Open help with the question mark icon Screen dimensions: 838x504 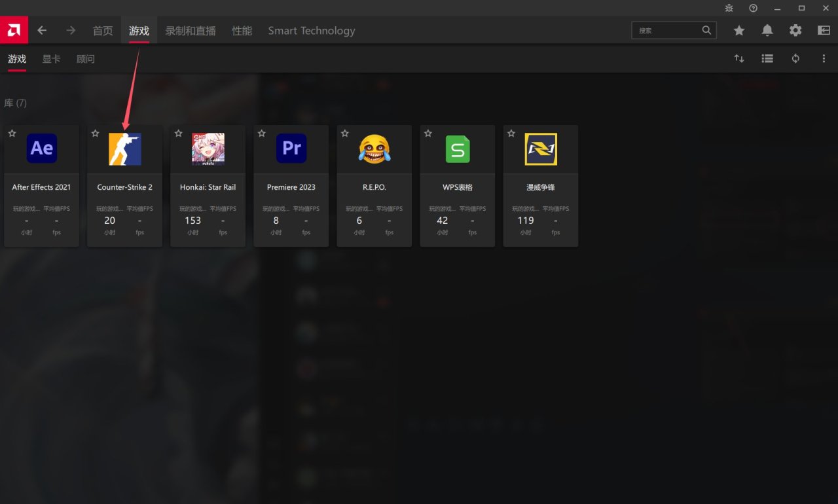coord(753,8)
